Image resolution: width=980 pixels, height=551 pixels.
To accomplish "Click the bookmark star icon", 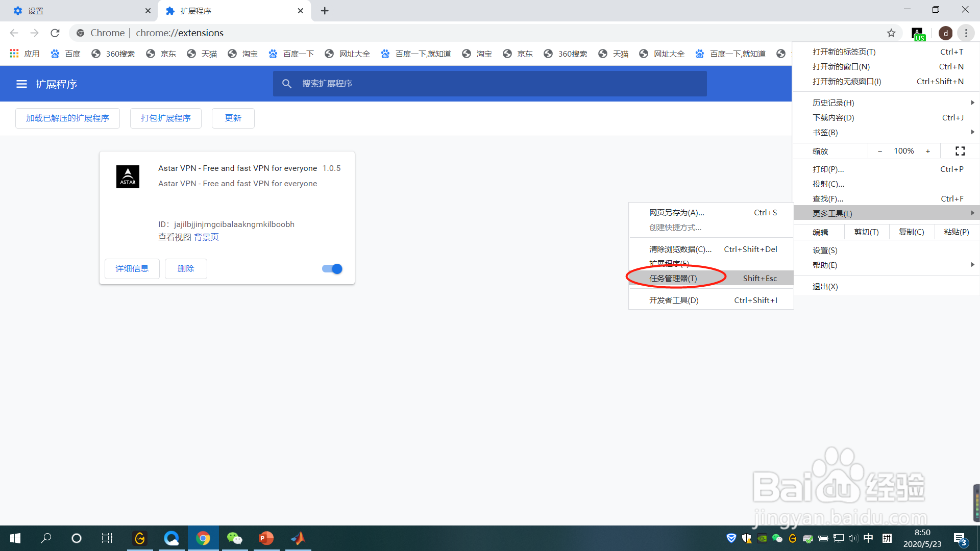I will 891,33.
